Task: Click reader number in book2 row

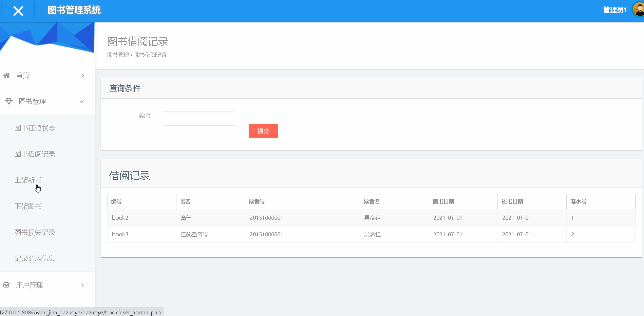Action: pos(303,218)
